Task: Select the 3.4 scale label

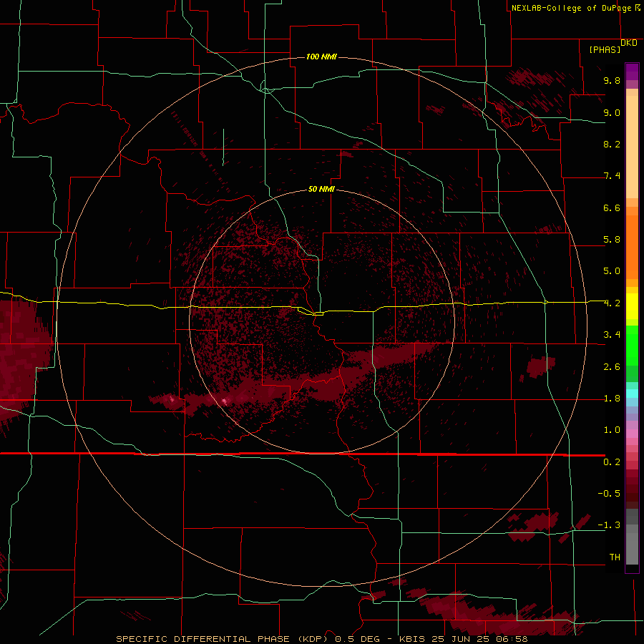Action: [612, 335]
